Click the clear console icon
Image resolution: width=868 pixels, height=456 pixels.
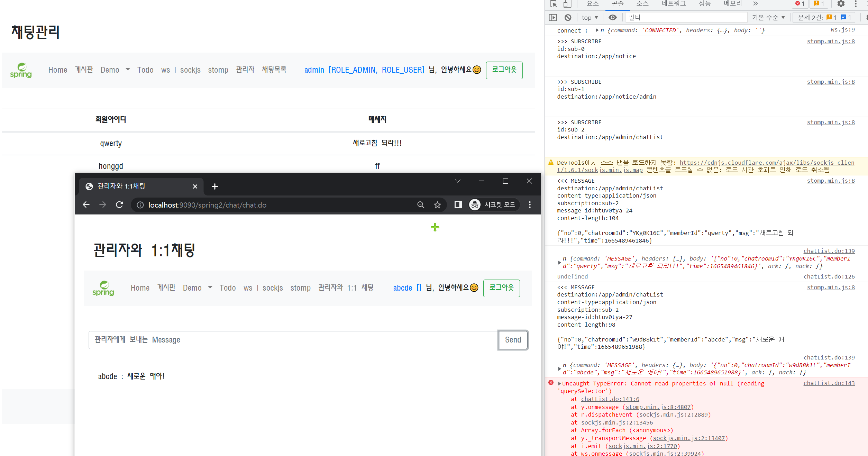568,17
